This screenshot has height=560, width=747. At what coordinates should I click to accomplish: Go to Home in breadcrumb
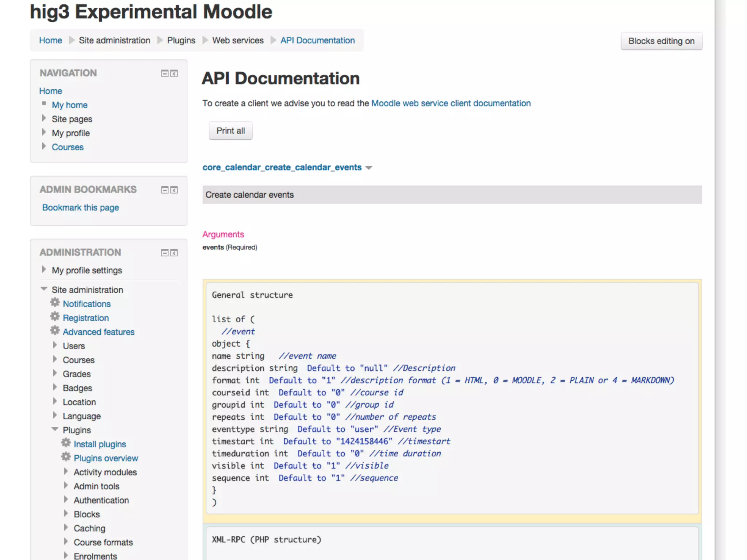(x=50, y=40)
